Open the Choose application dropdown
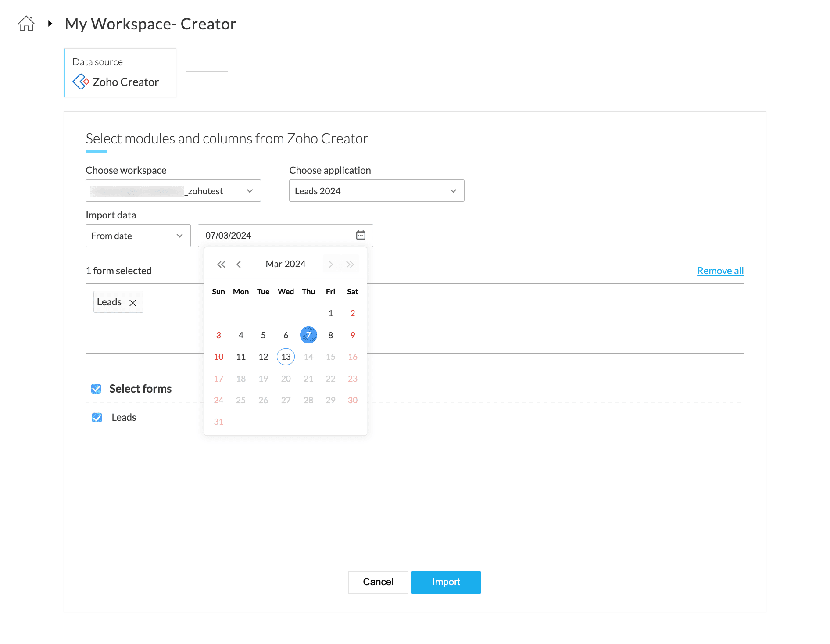The image size is (830, 644). pos(377,191)
